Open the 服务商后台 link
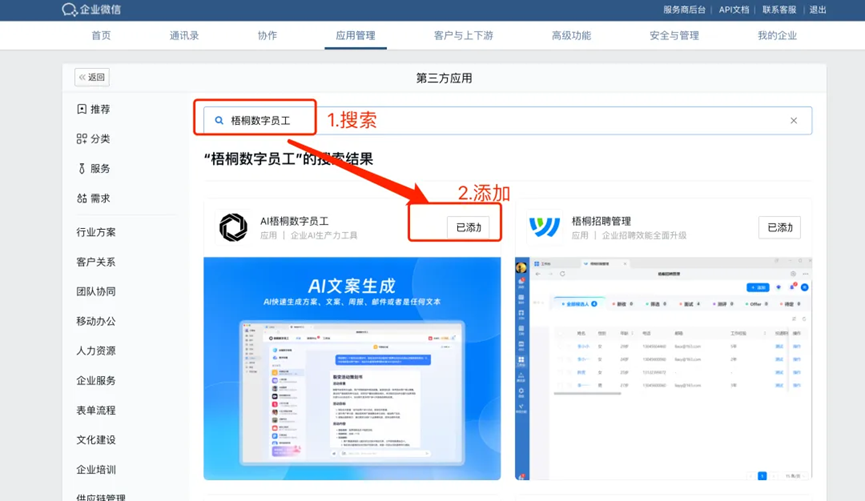 tap(684, 10)
